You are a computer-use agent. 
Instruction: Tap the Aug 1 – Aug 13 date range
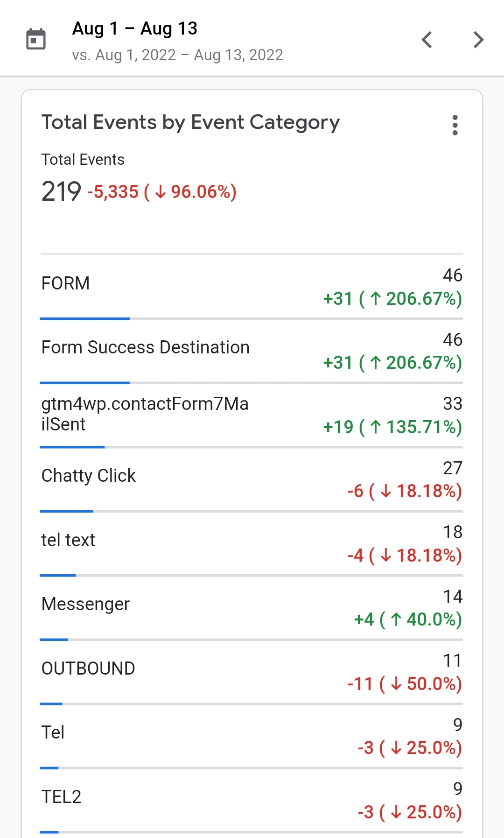pyautogui.click(x=135, y=28)
